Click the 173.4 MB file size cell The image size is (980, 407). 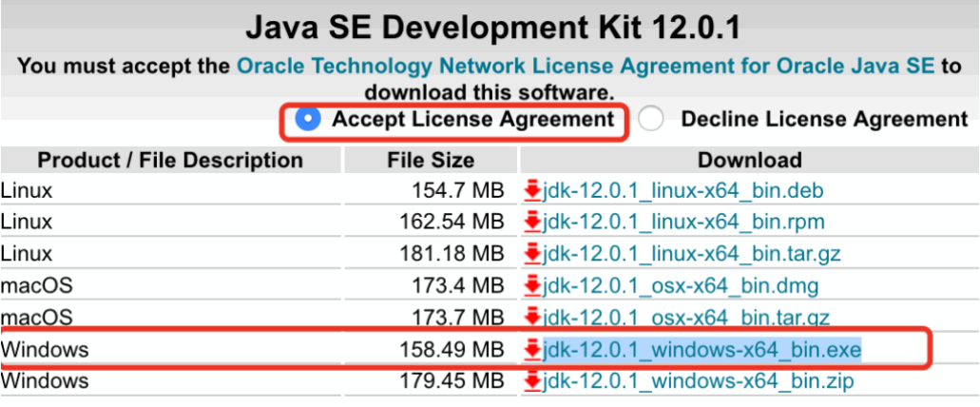click(430, 286)
